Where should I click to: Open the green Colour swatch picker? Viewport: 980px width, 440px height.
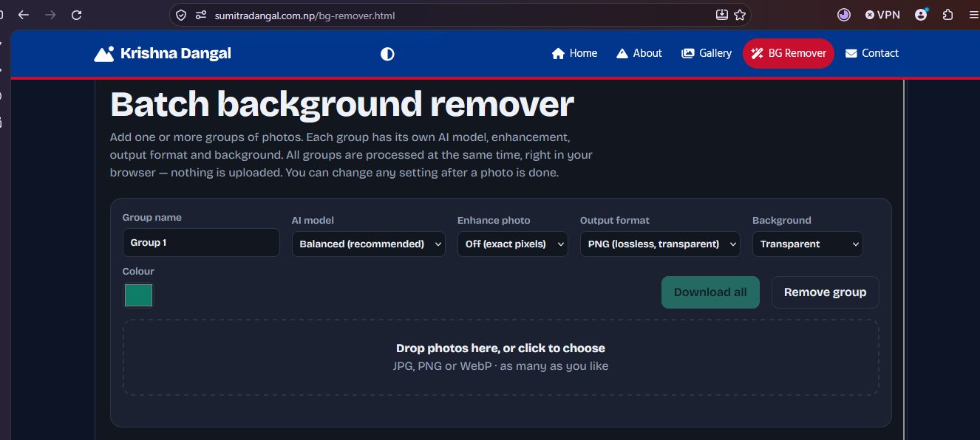(x=138, y=295)
